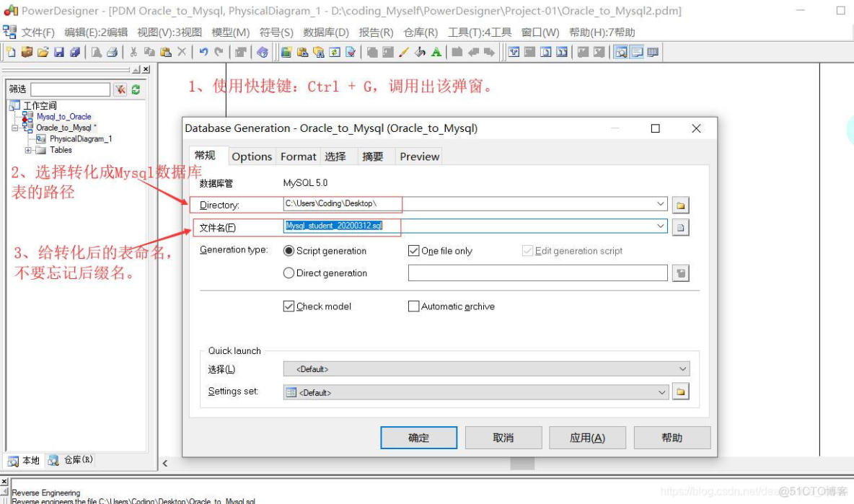Click the 确定 button
The width and height of the screenshot is (854, 504).
coord(418,438)
